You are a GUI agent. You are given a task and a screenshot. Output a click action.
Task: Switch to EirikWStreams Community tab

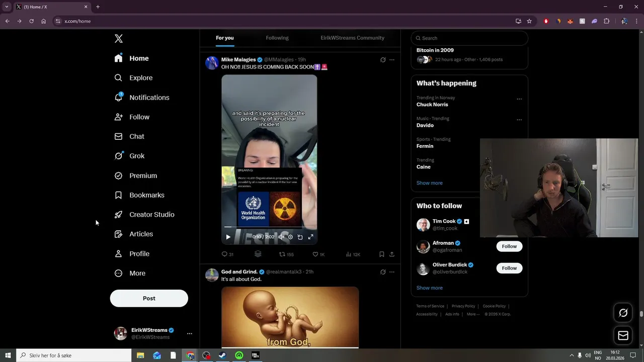(352, 38)
